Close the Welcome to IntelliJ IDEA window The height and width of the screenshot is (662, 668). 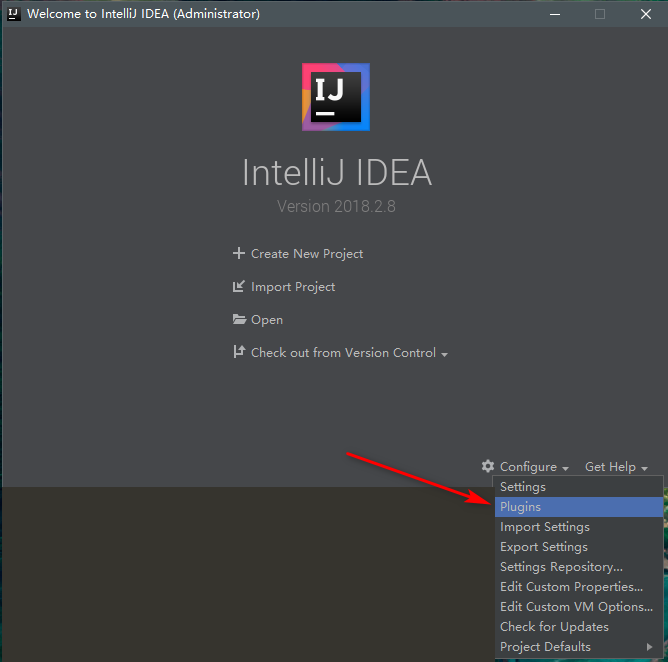pyautogui.click(x=646, y=14)
